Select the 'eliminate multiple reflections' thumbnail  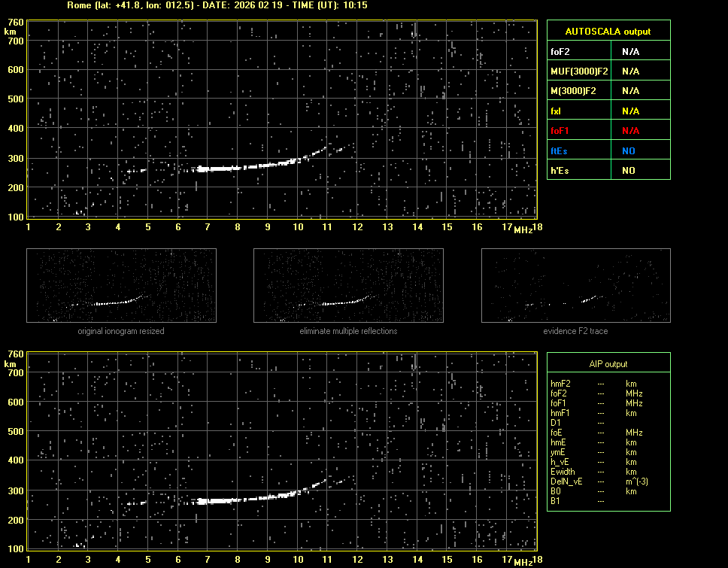pyautogui.click(x=348, y=286)
